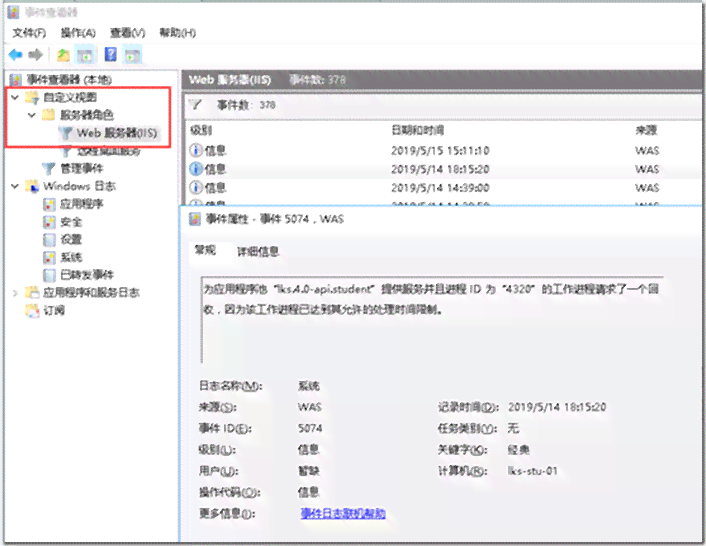Click the info icon of the 14:39:00 event
Image resolution: width=706 pixels, height=546 pixels.
click(195, 188)
